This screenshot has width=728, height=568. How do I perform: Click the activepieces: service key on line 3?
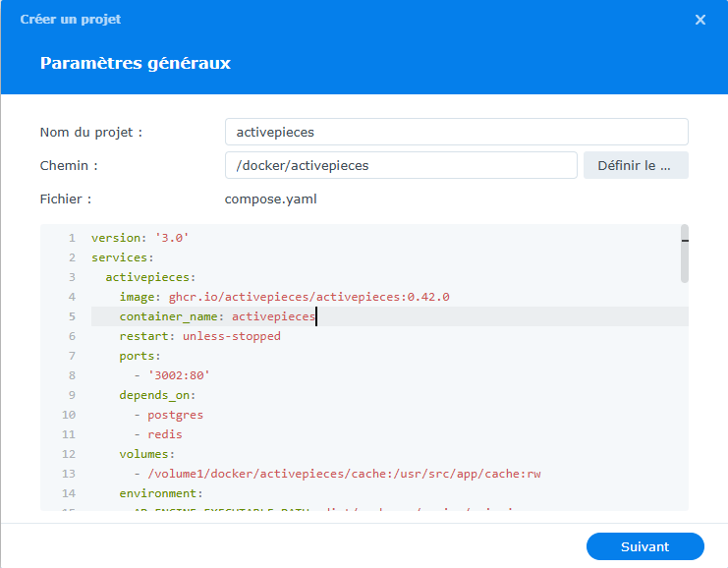tap(150, 277)
